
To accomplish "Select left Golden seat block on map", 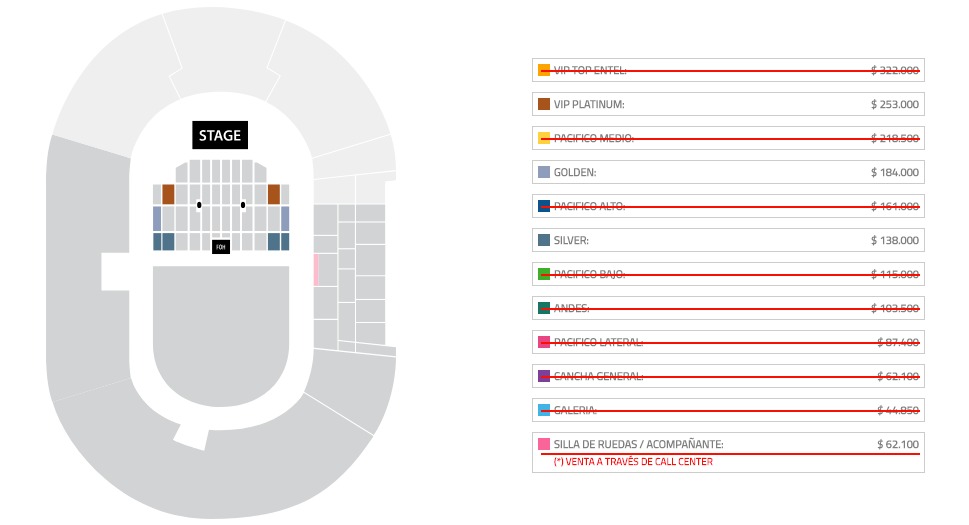I will 157,218.
